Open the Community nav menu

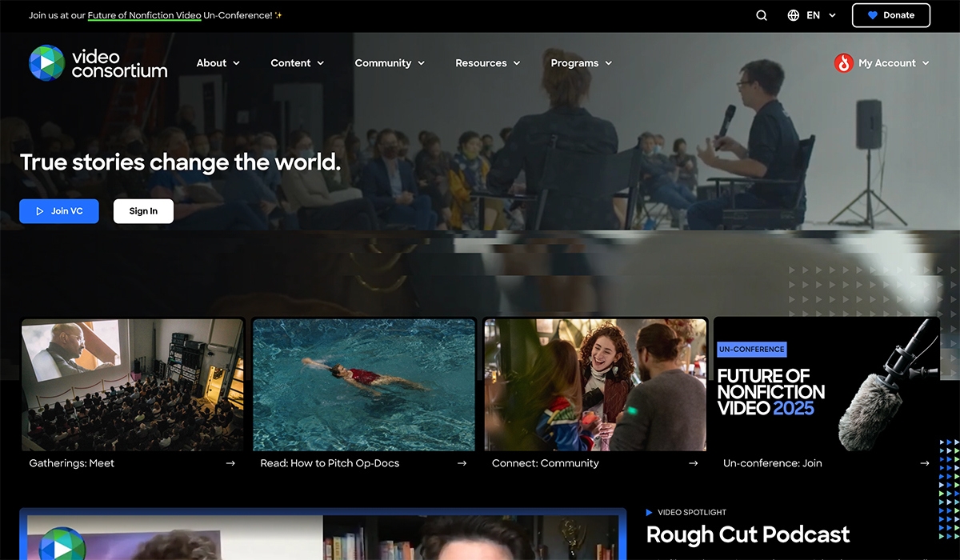click(390, 63)
